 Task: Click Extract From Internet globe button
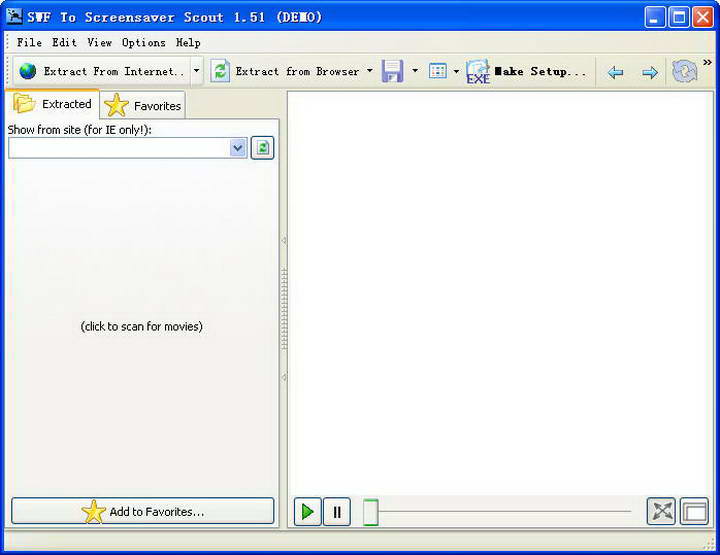point(101,71)
